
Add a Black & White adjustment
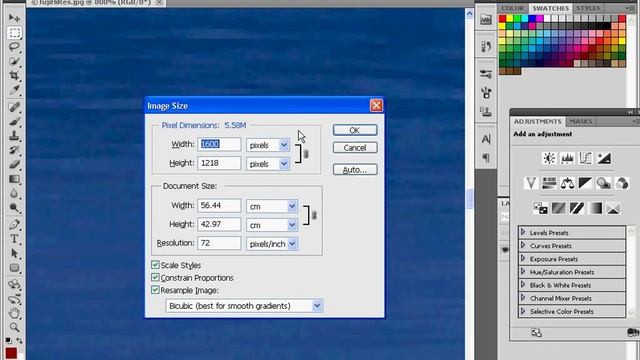point(585,183)
